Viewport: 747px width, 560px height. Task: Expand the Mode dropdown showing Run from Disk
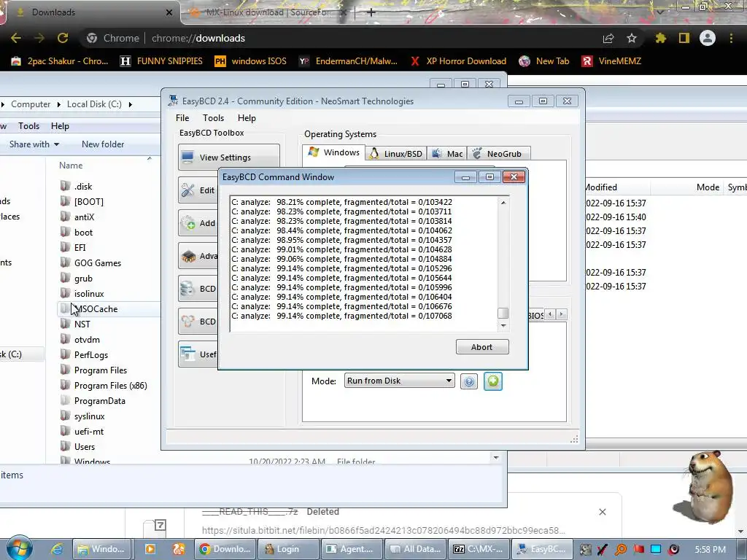coord(399,381)
